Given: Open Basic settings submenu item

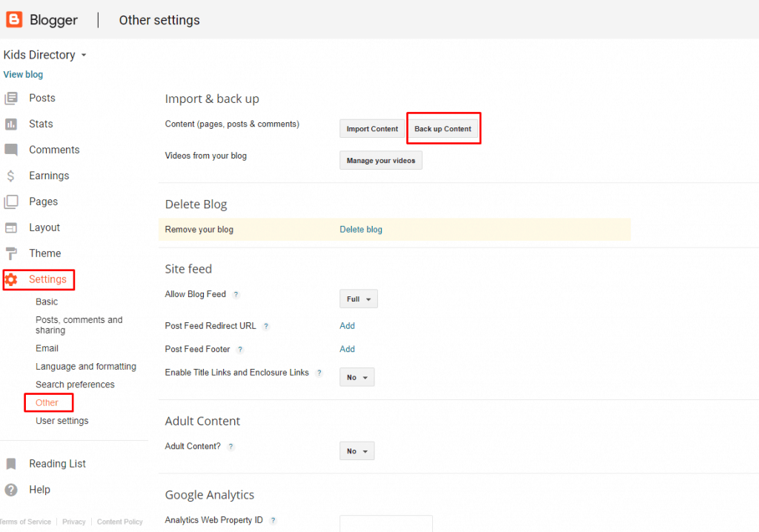Looking at the screenshot, I should click(47, 302).
